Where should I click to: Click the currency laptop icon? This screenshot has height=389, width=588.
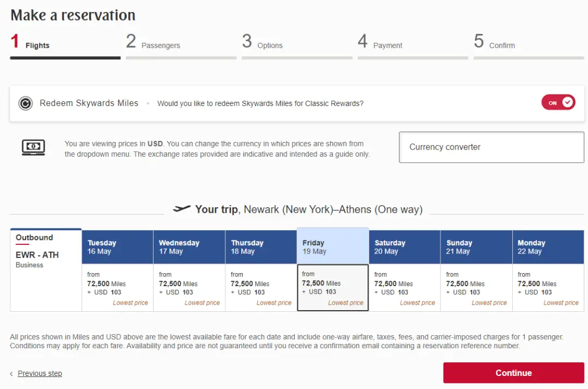pos(33,147)
